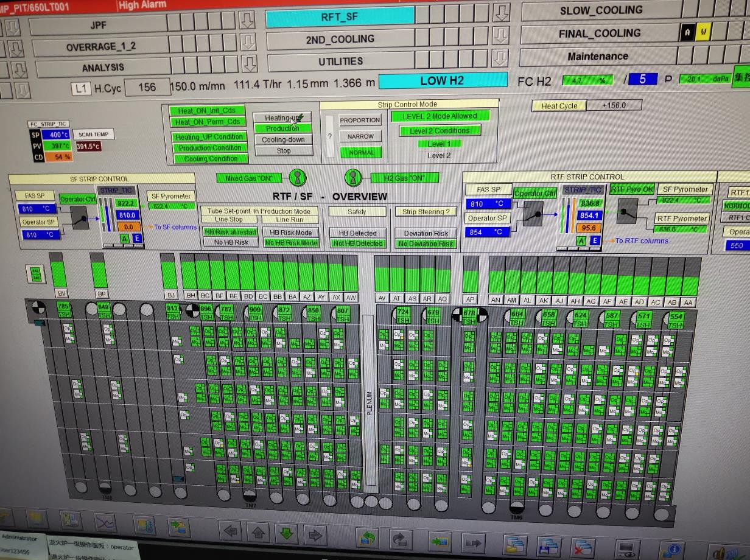Open the UTILITIES screen tab

(x=340, y=61)
